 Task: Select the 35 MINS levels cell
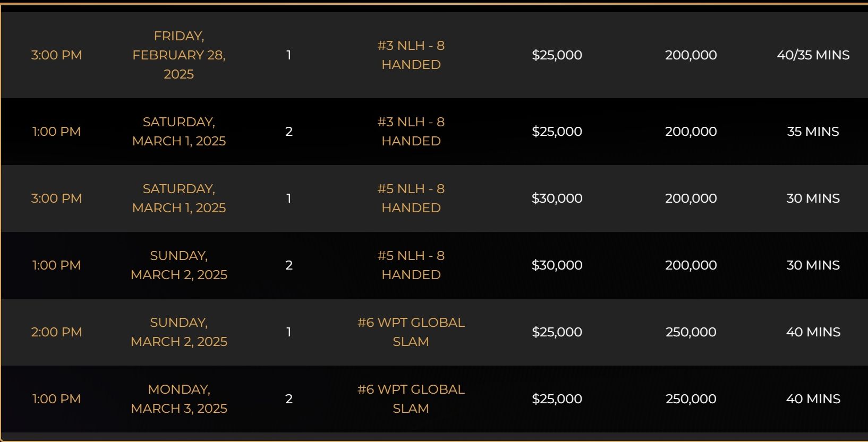pyautogui.click(x=813, y=132)
